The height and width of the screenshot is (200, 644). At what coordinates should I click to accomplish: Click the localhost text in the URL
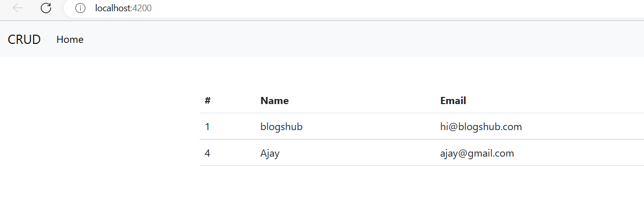[113, 8]
